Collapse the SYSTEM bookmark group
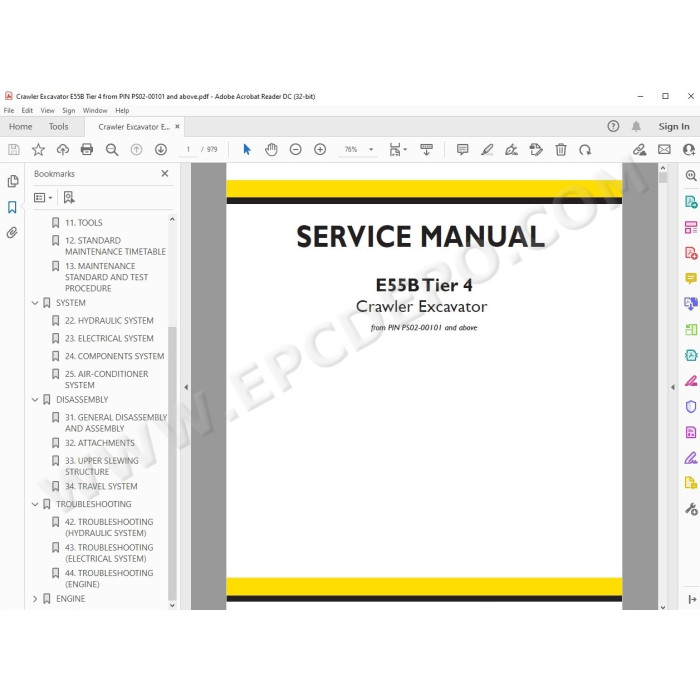This screenshot has height=700, width=700. coord(35,303)
